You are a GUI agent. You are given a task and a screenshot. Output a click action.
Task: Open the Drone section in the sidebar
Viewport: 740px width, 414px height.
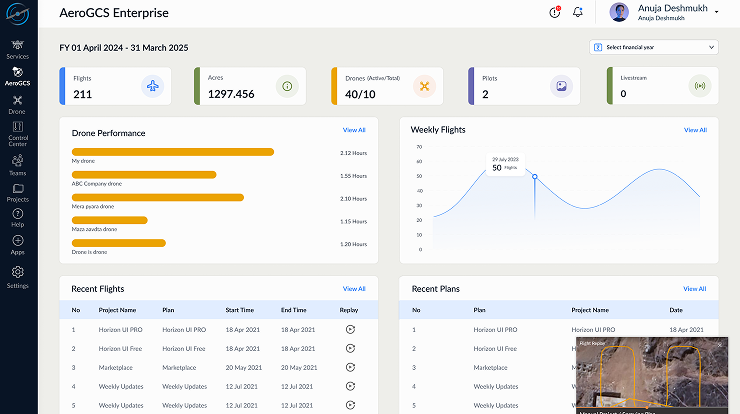coord(17,105)
